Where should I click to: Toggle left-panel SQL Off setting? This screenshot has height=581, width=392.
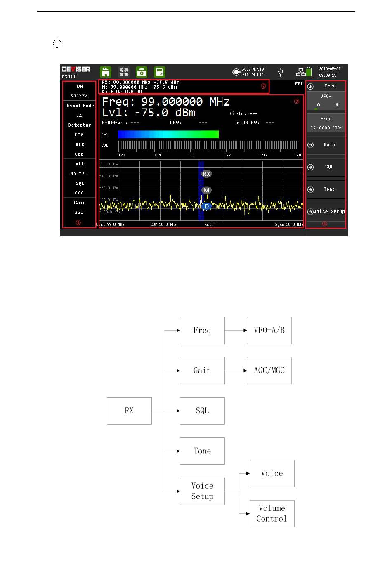point(79,188)
